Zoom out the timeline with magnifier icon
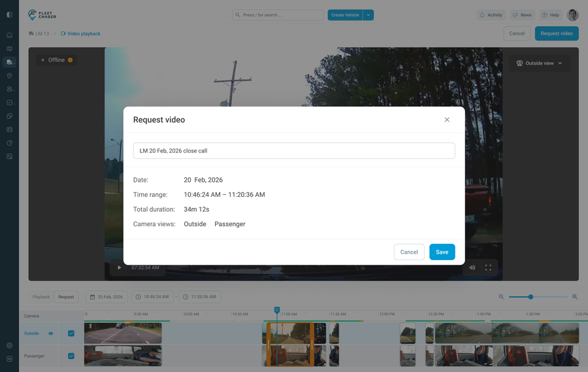588x372 pixels. [502, 297]
